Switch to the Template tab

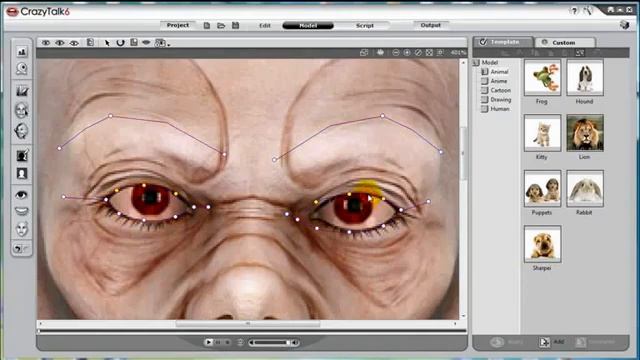point(503,42)
